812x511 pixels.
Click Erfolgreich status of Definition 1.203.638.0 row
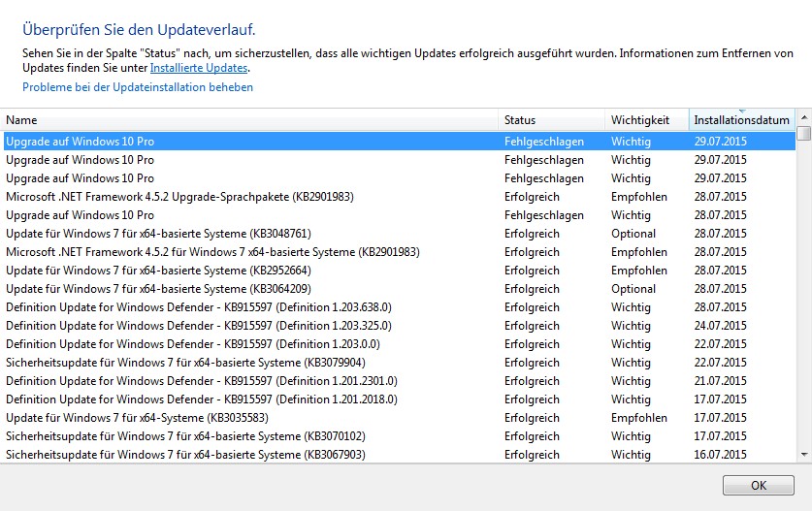532,307
